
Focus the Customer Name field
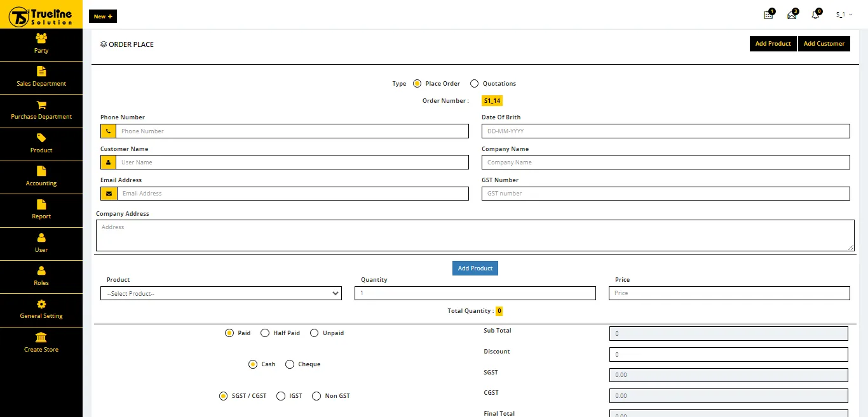point(292,162)
